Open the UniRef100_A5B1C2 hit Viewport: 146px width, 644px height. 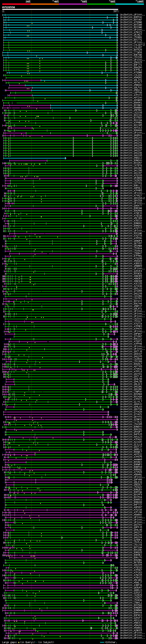pos(131,158)
